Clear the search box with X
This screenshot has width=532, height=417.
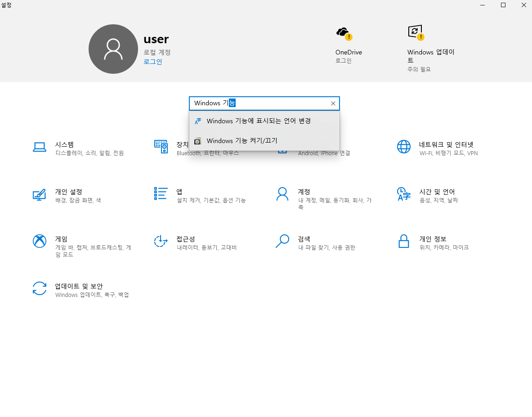click(333, 103)
